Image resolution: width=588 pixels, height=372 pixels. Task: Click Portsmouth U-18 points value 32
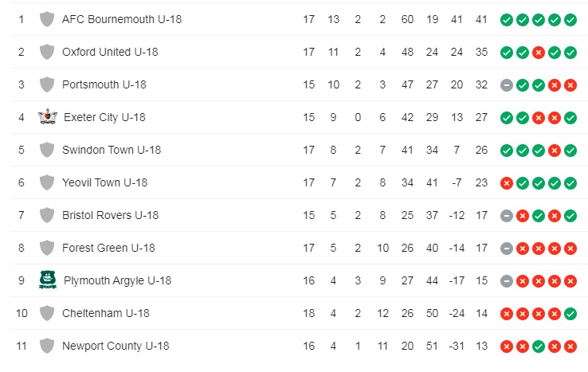481,84
